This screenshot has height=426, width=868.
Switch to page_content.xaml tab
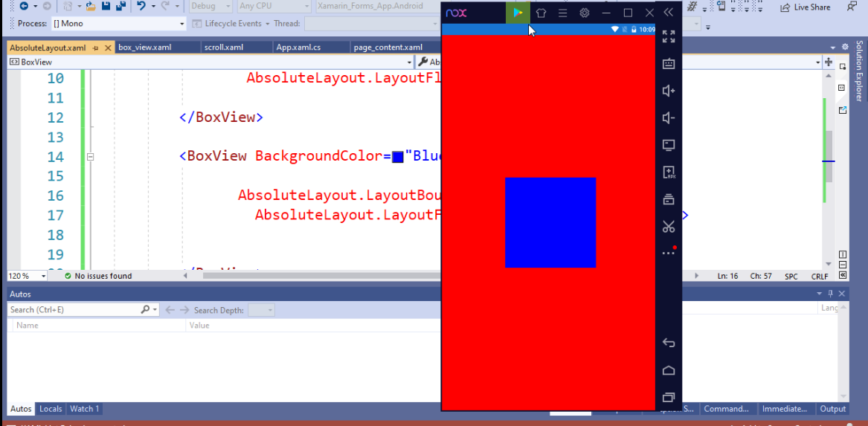(x=396, y=48)
